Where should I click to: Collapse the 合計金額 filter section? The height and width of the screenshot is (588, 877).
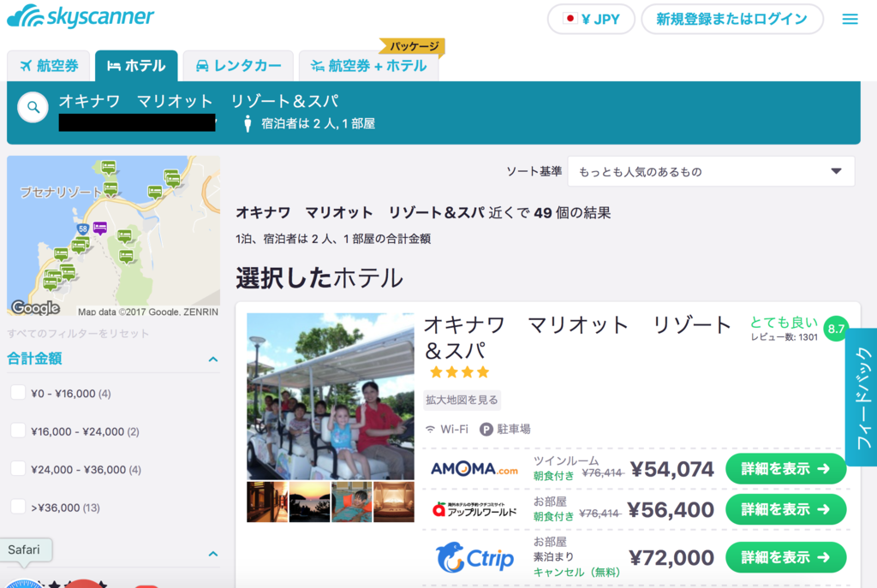212,359
